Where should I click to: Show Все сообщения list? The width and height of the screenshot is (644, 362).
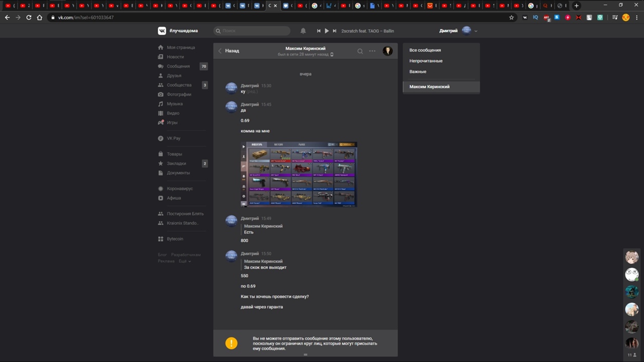pos(425,50)
